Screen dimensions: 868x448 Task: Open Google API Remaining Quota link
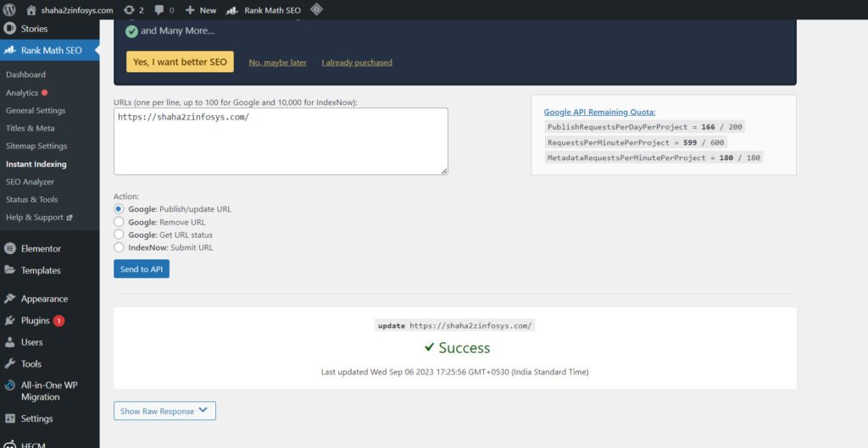click(x=599, y=112)
